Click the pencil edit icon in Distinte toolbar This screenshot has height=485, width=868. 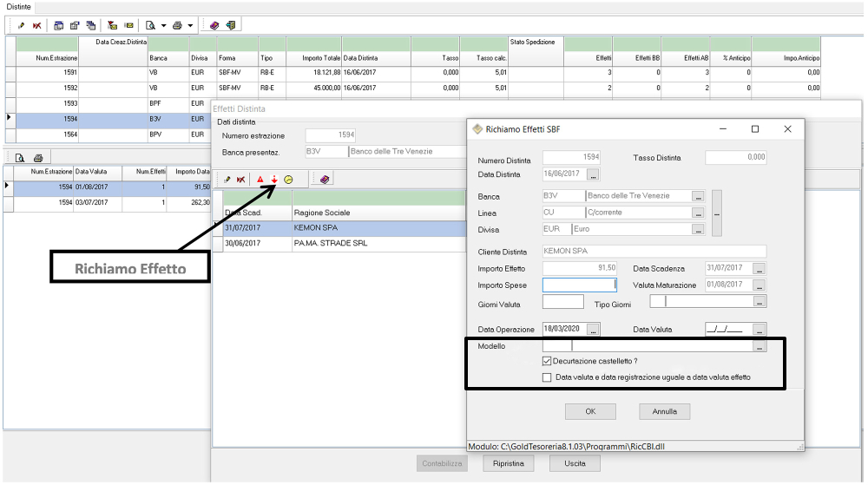click(x=21, y=25)
